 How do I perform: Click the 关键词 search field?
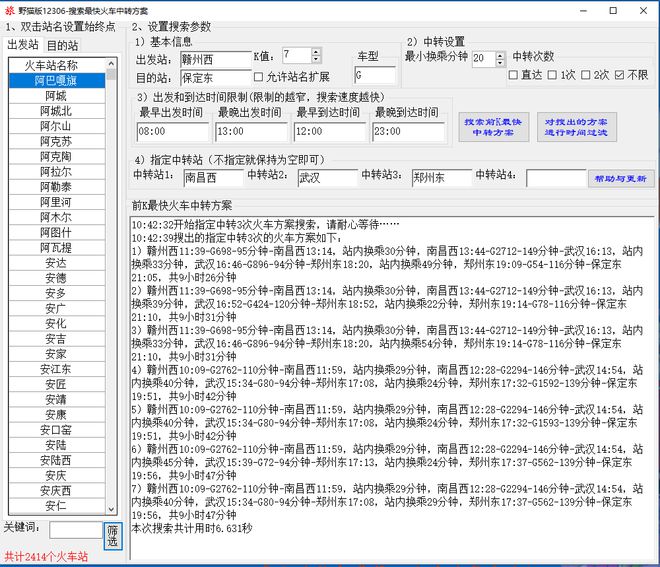click(x=76, y=530)
